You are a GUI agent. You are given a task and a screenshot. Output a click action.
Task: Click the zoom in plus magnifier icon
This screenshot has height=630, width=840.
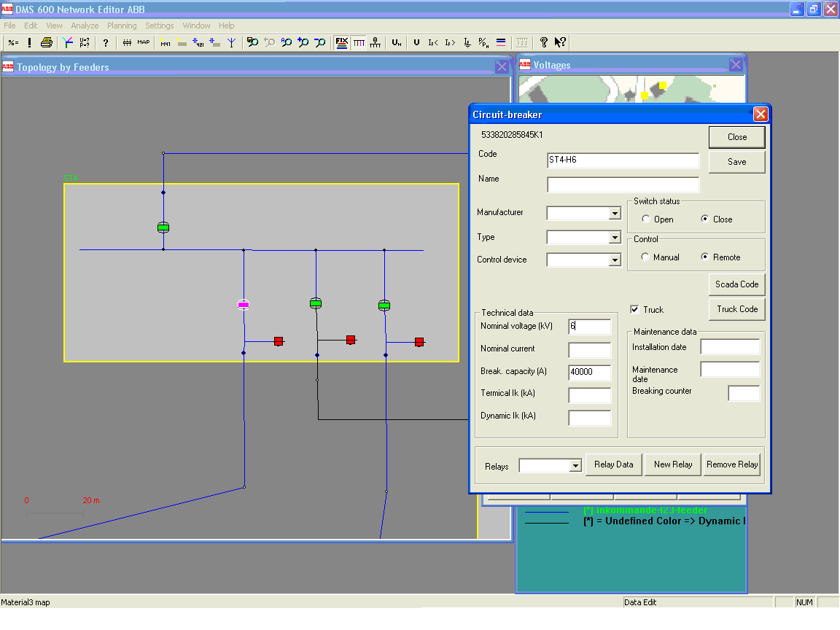303,42
